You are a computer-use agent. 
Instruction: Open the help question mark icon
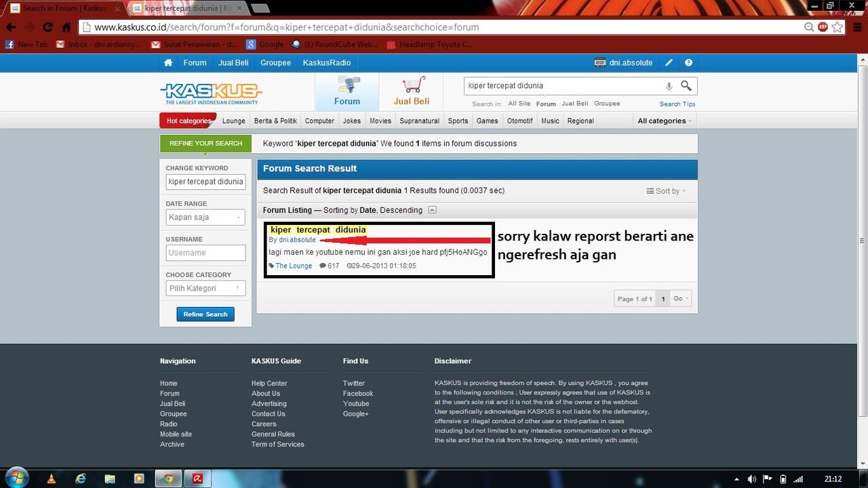click(688, 62)
